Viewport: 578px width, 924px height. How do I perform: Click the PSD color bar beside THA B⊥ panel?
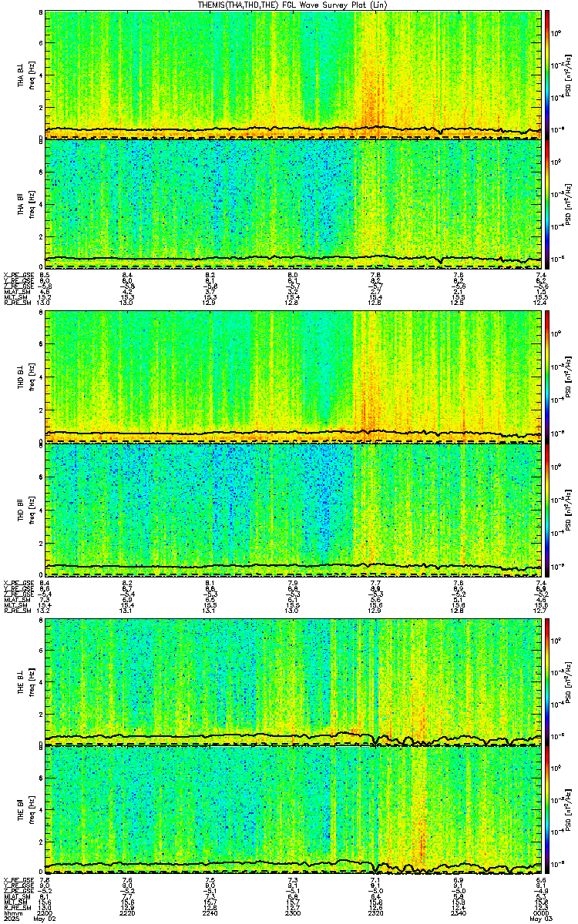[x=547, y=74]
